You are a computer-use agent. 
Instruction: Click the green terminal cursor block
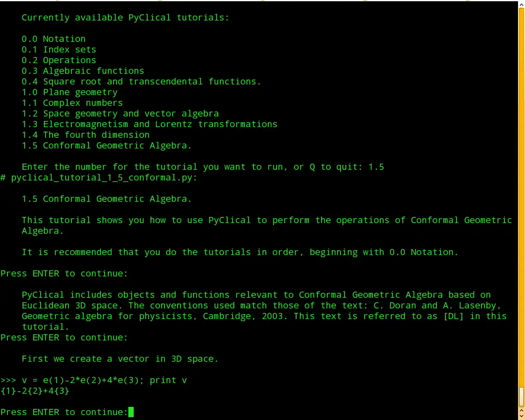pyautogui.click(x=131, y=412)
